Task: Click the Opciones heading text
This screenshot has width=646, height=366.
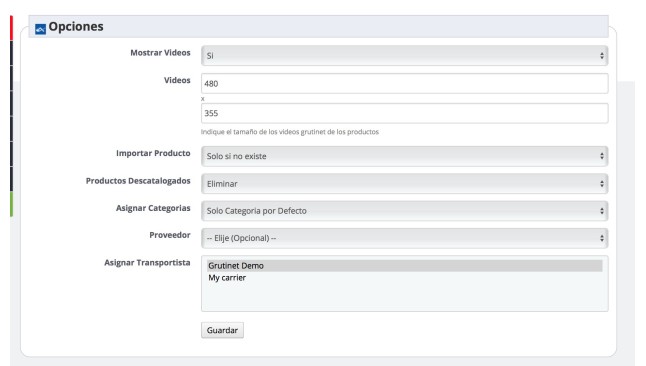Action: [76, 27]
